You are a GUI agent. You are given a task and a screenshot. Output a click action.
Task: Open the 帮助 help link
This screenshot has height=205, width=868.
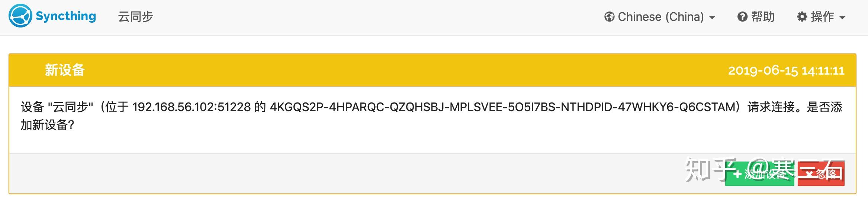(762, 17)
